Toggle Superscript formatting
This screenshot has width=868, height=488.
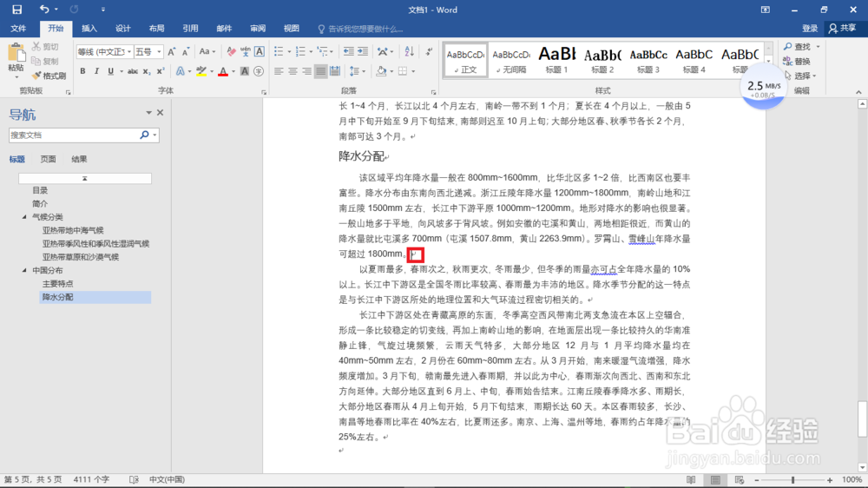[161, 71]
